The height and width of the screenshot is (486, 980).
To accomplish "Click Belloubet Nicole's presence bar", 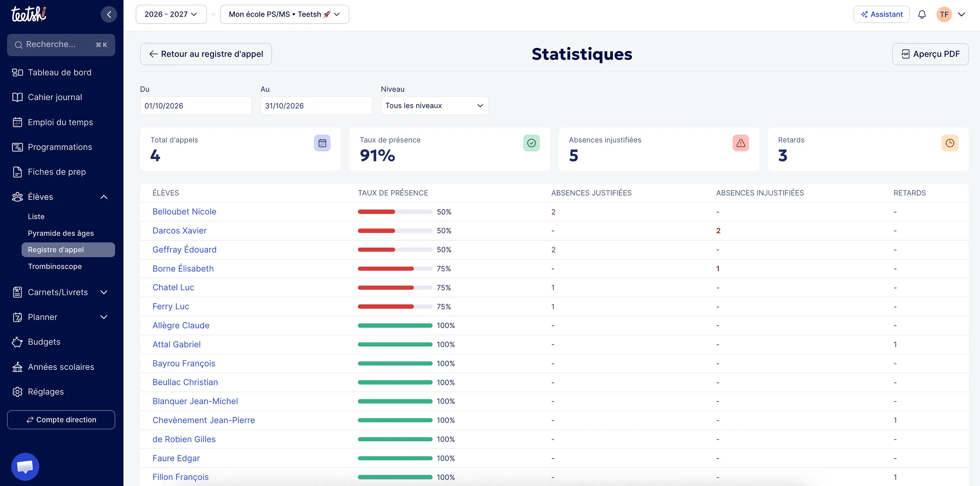I will 395,212.
